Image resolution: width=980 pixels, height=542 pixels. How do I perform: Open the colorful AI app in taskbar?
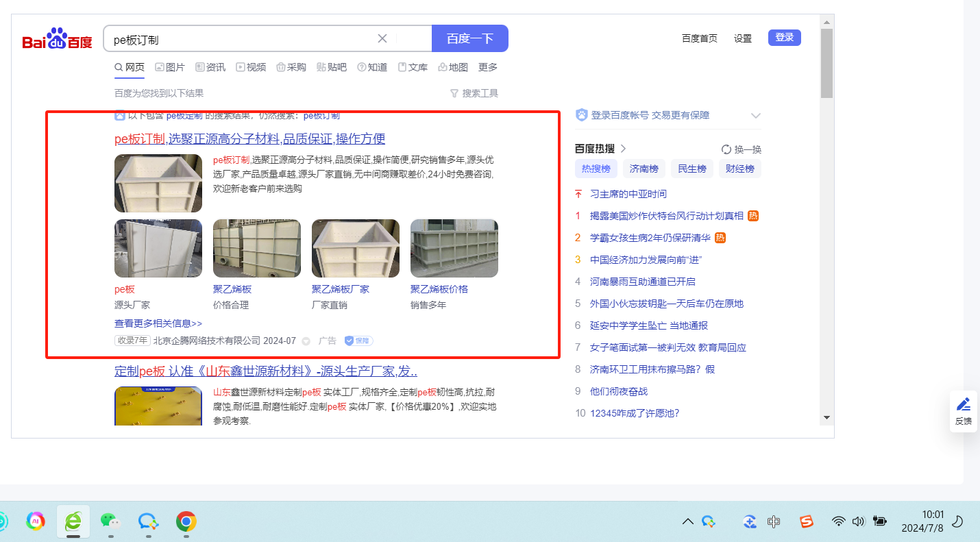coord(35,521)
